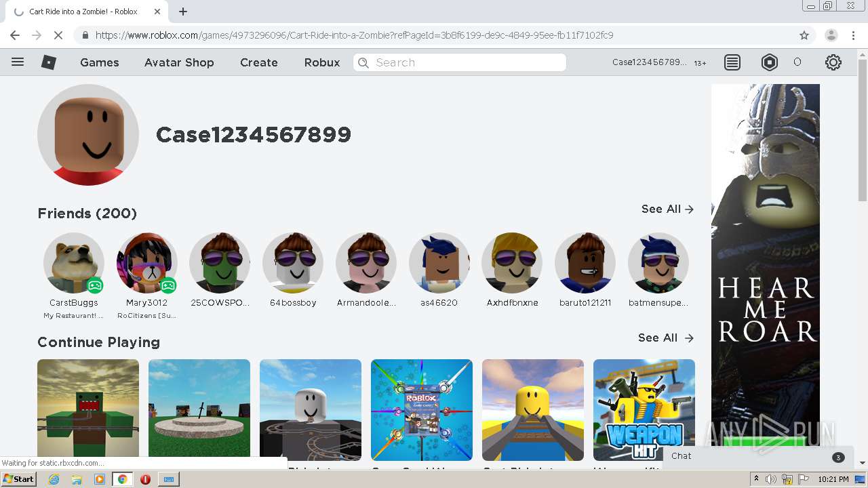
Task: Join Mary3012 via in-game badge
Action: tap(168, 285)
